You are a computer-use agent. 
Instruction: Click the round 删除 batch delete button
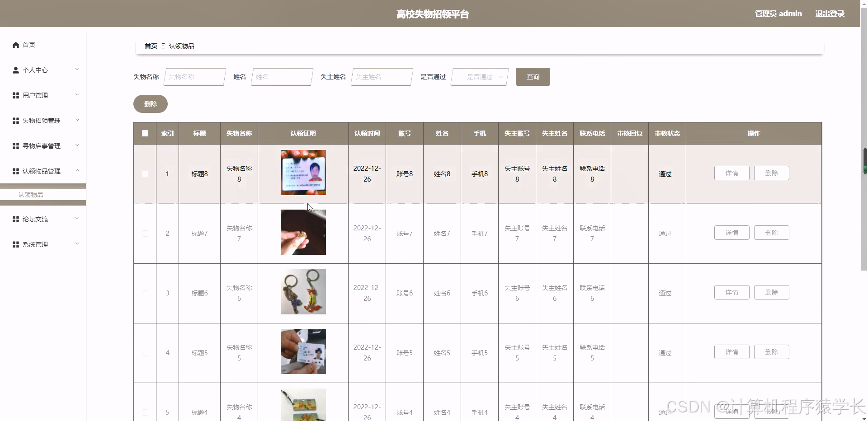pos(151,104)
